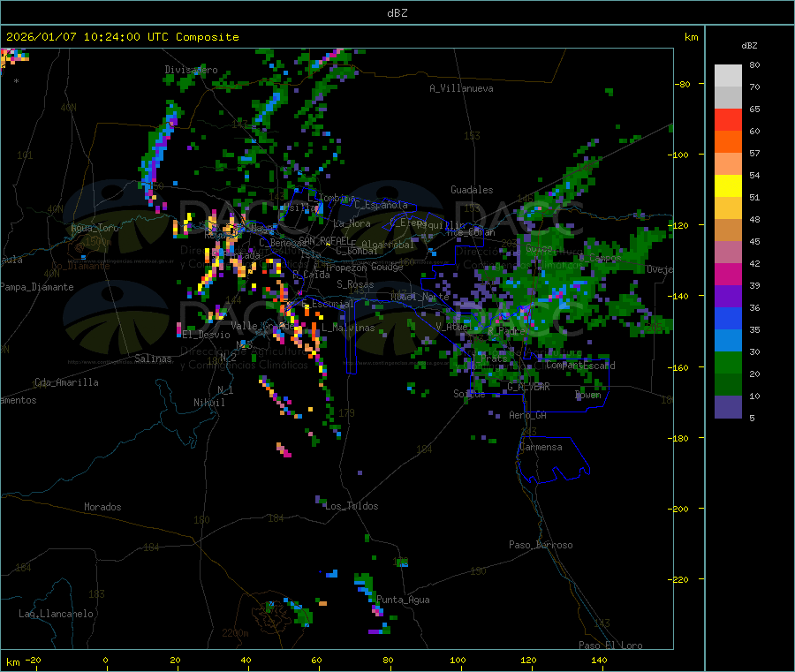Click the La_Tombina location label
This screenshot has width=795, height=672.
pos(331,197)
